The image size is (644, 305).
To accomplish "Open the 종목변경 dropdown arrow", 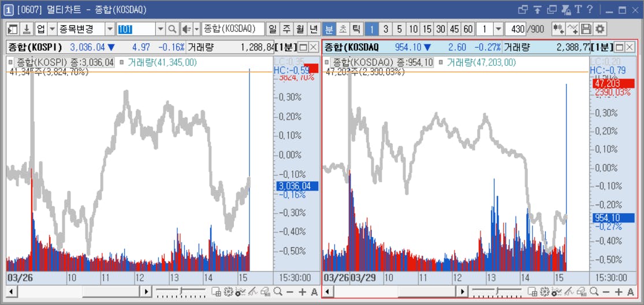I will point(110,29).
